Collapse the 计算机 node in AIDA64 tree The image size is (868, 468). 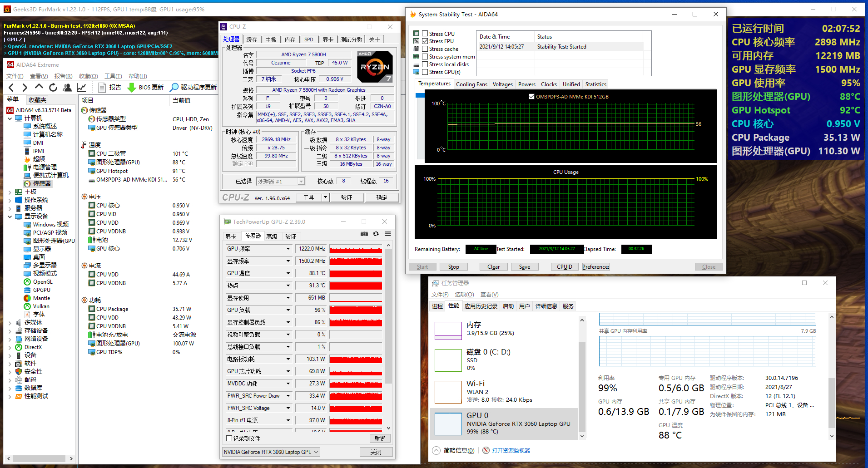[10, 118]
